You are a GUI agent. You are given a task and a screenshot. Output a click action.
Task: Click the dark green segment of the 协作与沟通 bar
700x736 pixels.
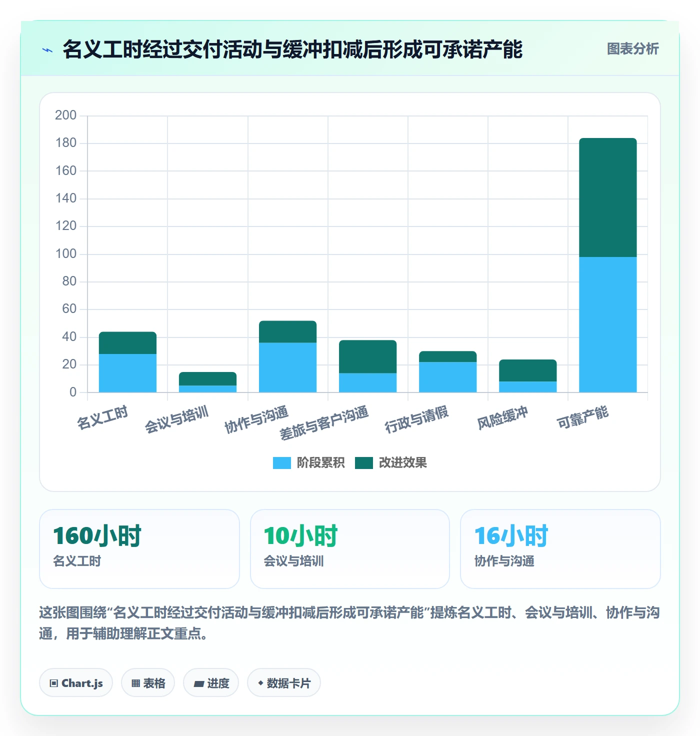click(287, 332)
